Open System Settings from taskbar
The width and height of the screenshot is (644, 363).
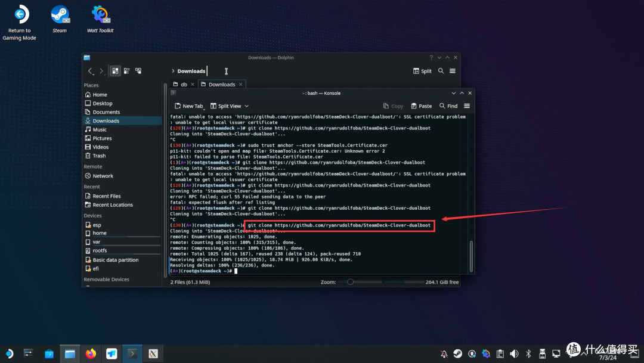coord(29,353)
